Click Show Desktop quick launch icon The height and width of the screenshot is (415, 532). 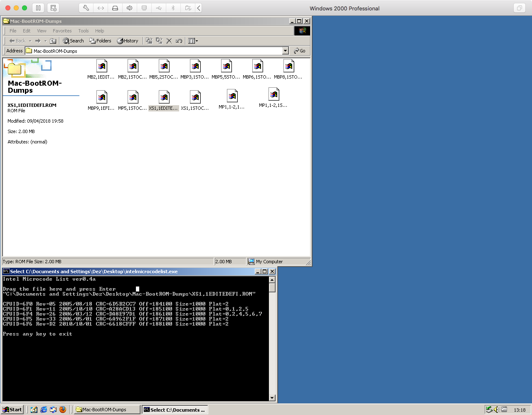pos(34,410)
